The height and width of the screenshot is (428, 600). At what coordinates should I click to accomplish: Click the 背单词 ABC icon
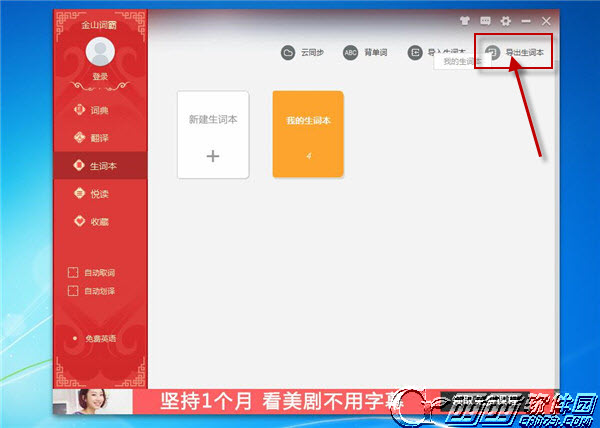(351, 52)
